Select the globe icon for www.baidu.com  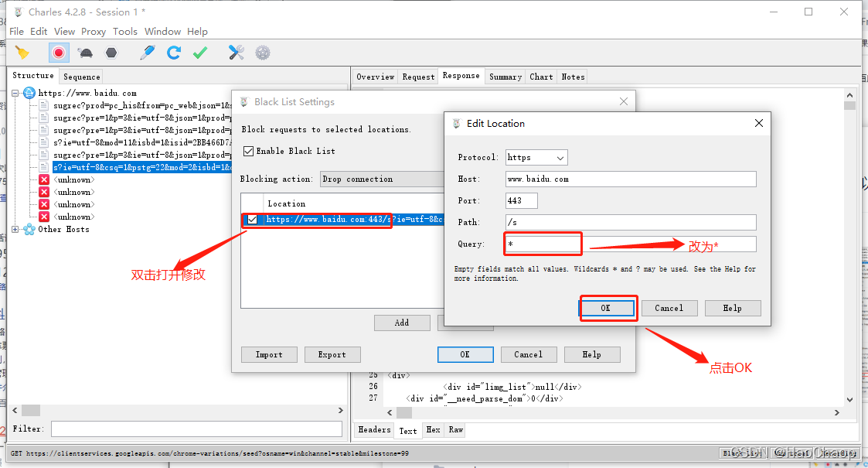pyautogui.click(x=29, y=93)
